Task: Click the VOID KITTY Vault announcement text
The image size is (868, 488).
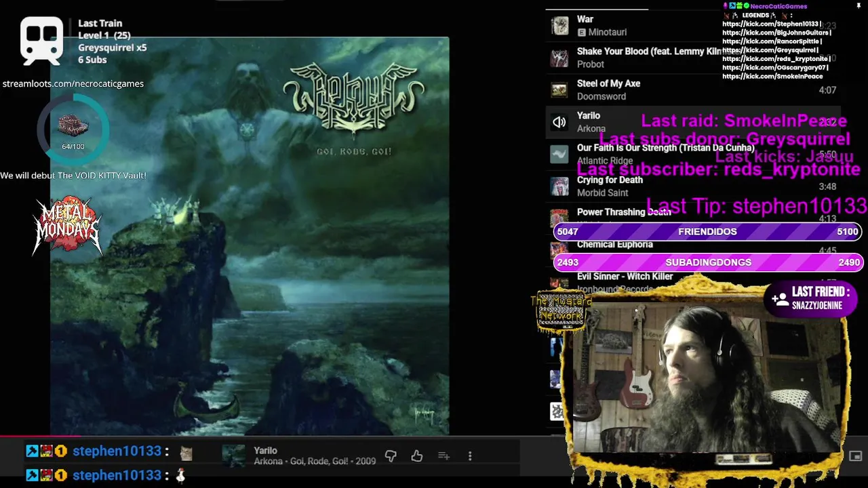Action: point(73,176)
